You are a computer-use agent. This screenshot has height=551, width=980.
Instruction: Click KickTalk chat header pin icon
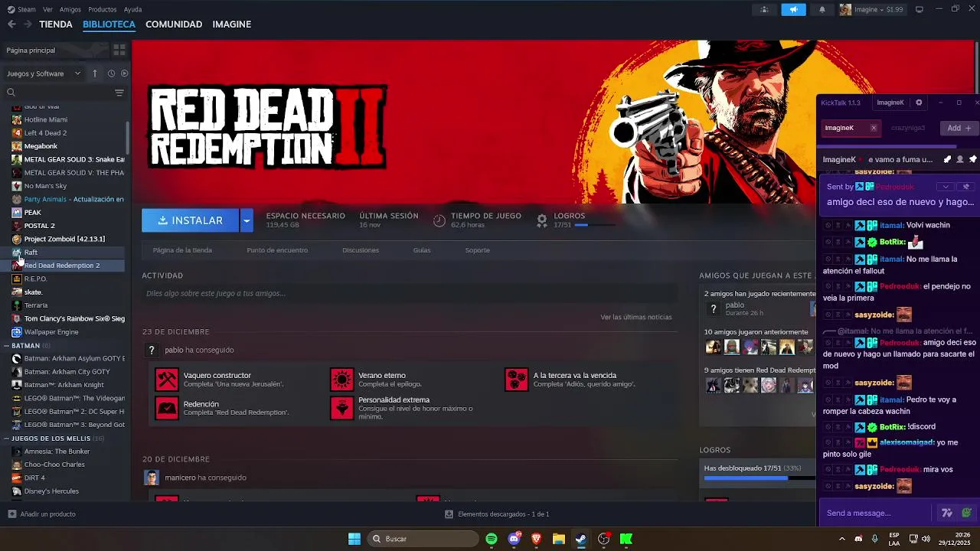pyautogui.click(x=973, y=159)
